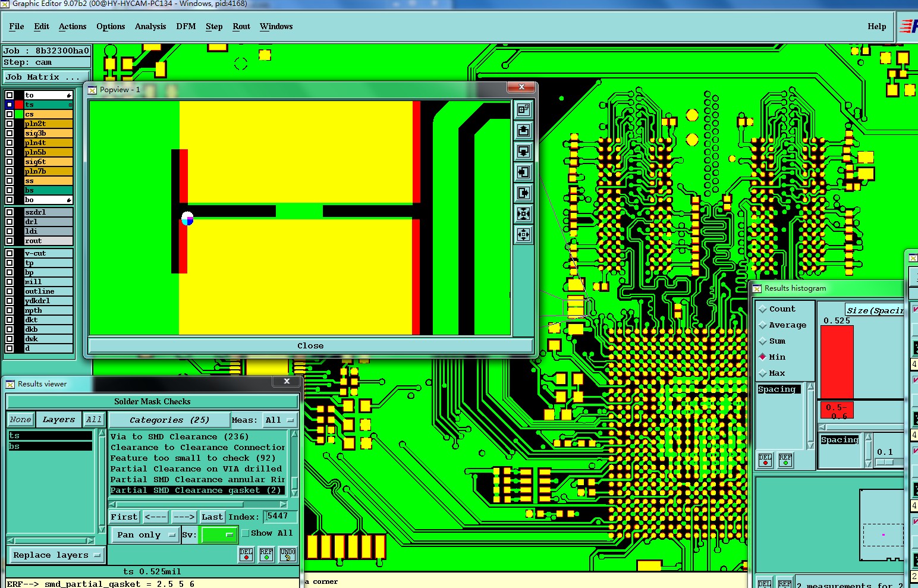Select bs in Results viewer layers list

pos(50,446)
